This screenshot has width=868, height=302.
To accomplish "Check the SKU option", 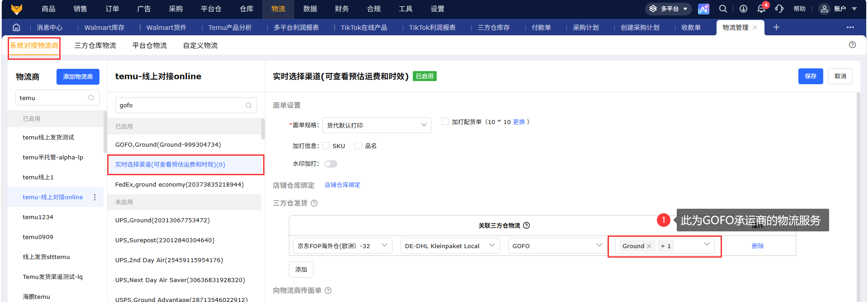I will point(326,146).
